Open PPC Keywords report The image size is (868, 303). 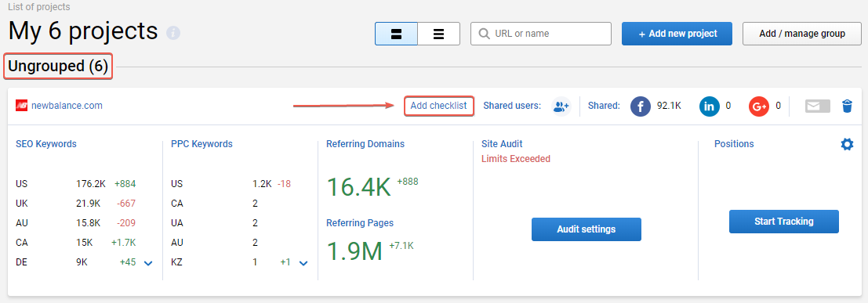click(x=202, y=144)
